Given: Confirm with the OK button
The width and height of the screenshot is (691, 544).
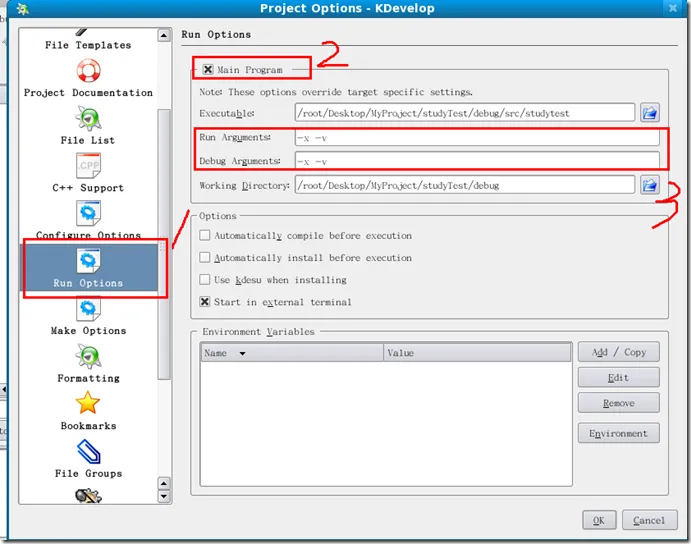Looking at the screenshot, I should [x=599, y=521].
